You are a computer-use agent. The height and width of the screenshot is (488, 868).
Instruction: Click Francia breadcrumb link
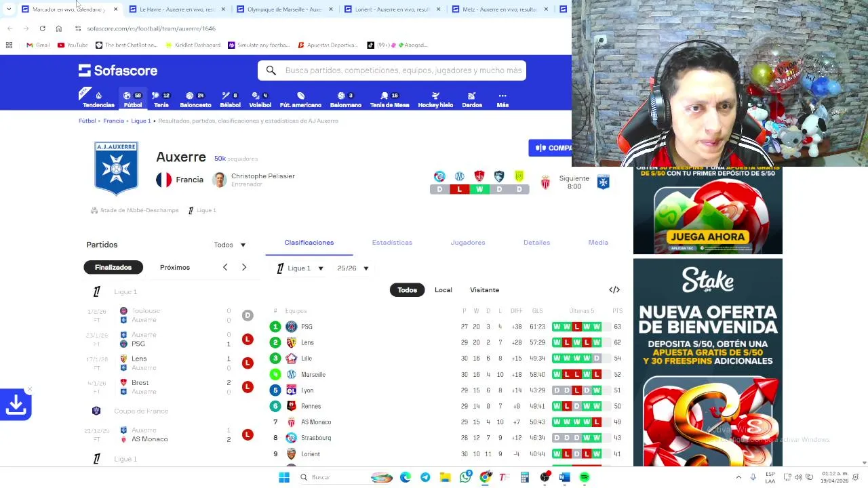[113, 121]
